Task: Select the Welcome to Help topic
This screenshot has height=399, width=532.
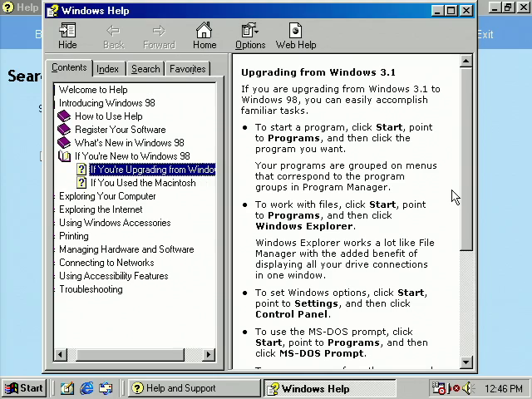Action: point(93,90)
